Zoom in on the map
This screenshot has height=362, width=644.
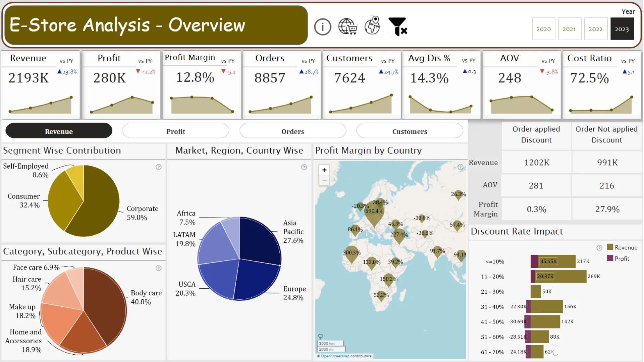324,170
